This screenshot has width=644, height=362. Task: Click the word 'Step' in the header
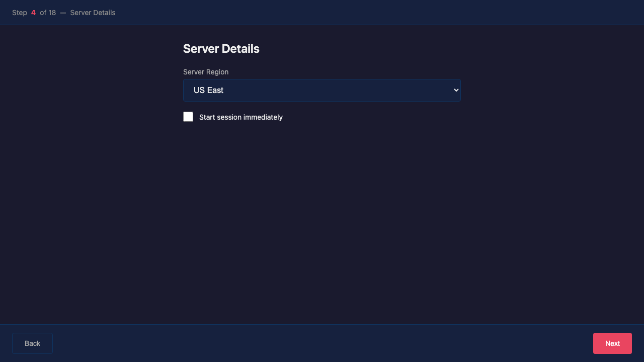[20, 13]
